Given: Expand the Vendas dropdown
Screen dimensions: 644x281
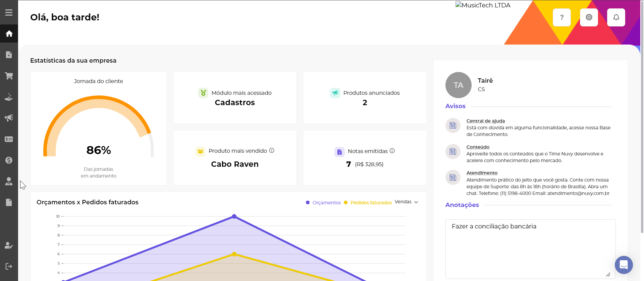Looking at the screenshot, I should click(x=406, y=202).
